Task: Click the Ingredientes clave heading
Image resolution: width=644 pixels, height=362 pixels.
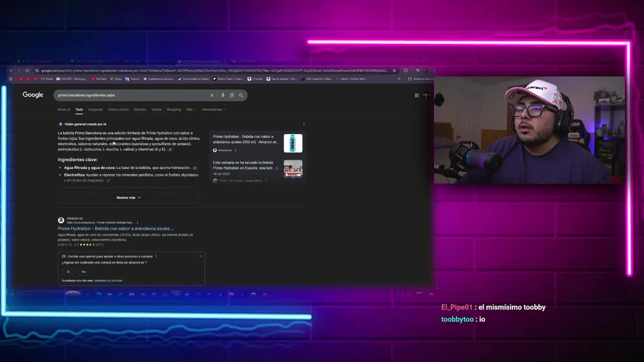Action: [77, 160]
